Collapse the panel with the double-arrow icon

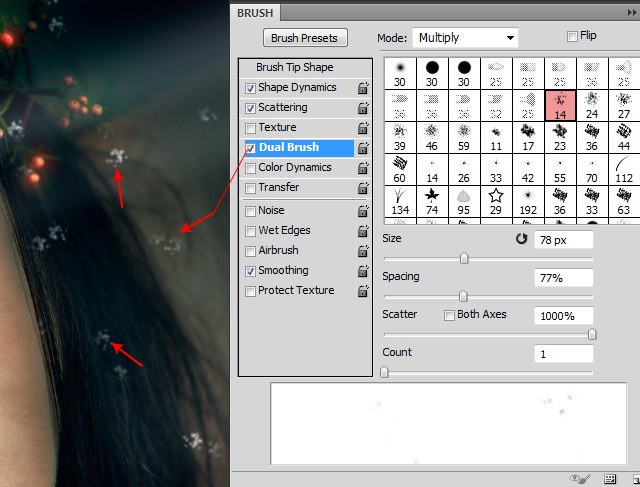point(632,13)
